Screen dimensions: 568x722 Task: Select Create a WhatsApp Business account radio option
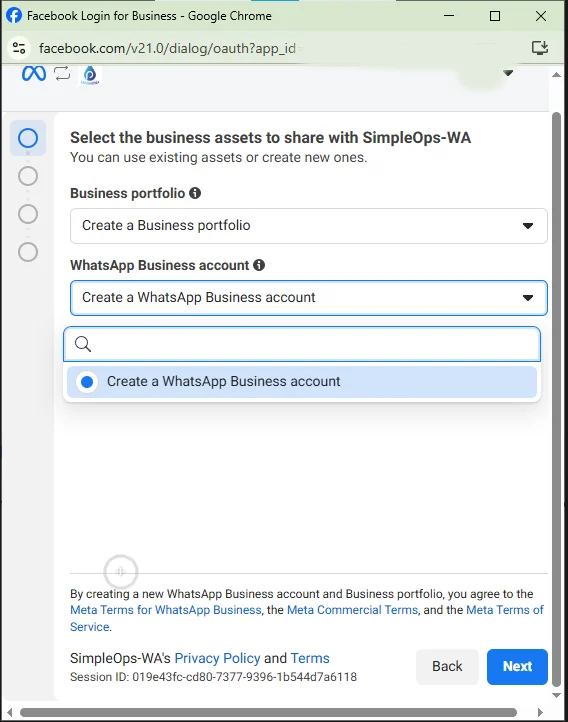click(302, 382)
